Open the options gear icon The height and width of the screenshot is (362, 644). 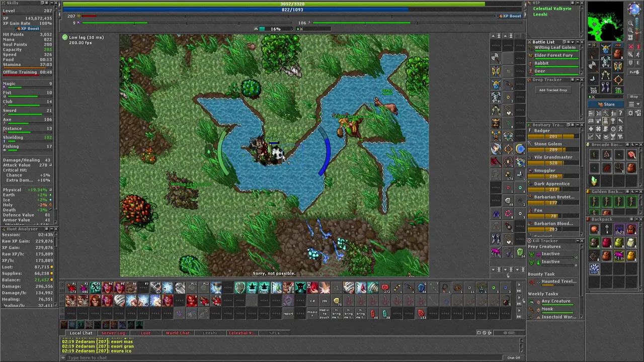point(630,113)
